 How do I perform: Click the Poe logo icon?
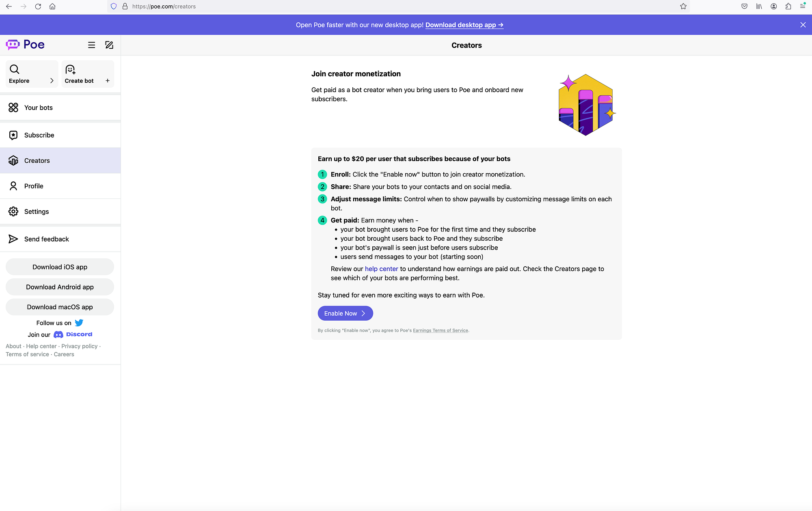click(x=13, y=45)
